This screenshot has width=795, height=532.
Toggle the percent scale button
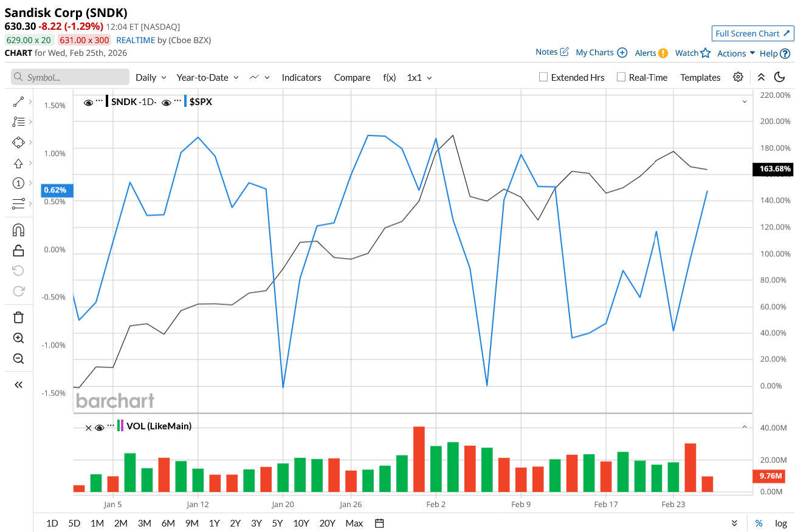point(759,523)
